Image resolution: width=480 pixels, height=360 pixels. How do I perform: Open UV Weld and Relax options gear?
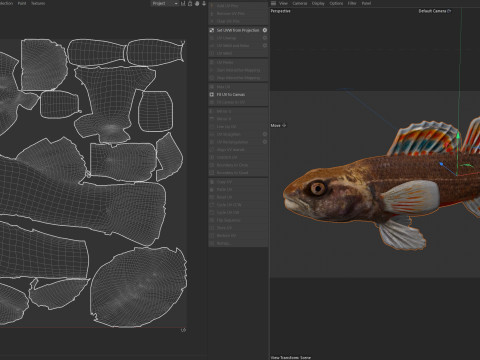pyautogui.click(x=265, y=45)
